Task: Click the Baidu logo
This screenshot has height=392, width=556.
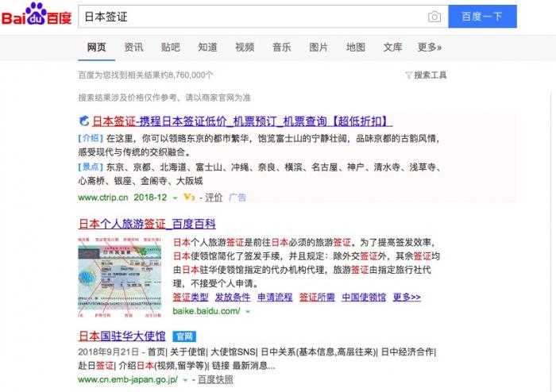Action: coord(37,14)
